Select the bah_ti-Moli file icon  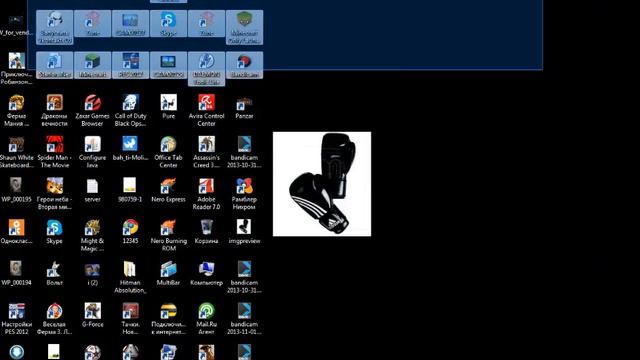(130, 149)
